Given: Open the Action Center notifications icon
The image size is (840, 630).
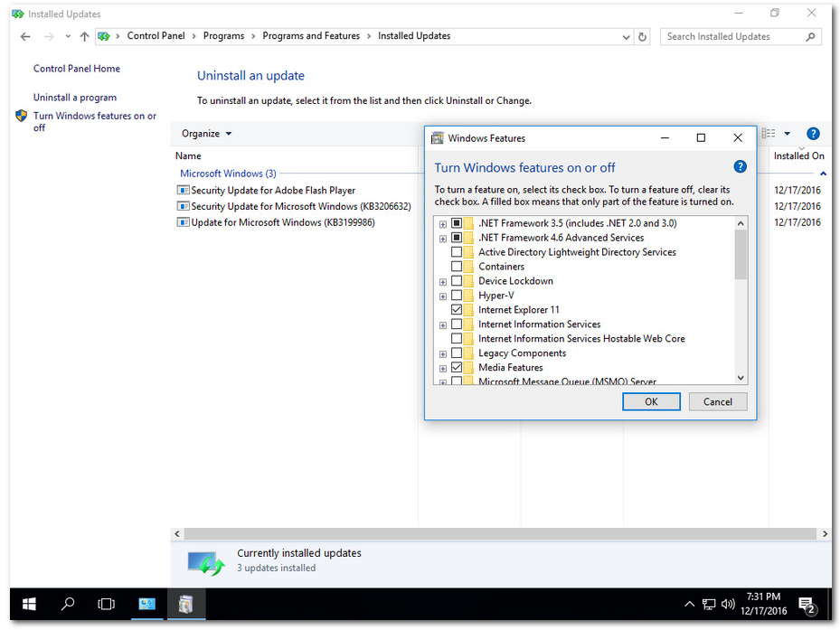Looking at the screenshot, I should click(x=807, y=606).
